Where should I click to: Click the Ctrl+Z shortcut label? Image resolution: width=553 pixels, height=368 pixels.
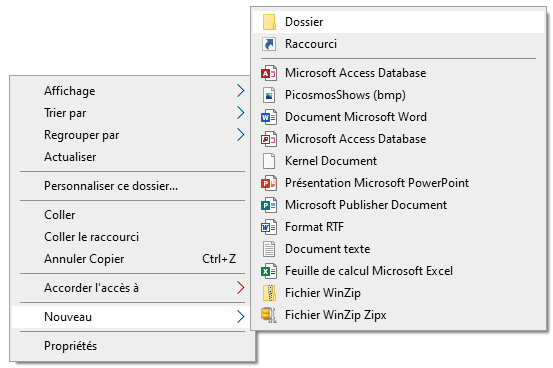[x=219, y=259]
